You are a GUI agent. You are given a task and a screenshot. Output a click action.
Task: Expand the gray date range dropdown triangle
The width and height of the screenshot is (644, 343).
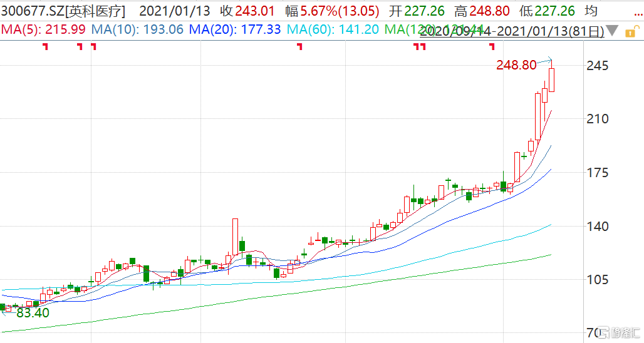coord(611,31)
